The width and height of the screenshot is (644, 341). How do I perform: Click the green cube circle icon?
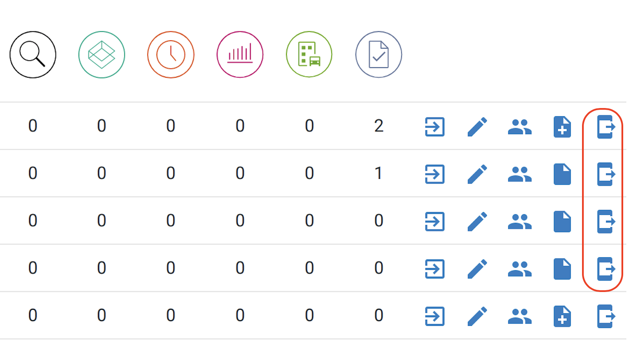pyautogui.click(x=102, y=55)
